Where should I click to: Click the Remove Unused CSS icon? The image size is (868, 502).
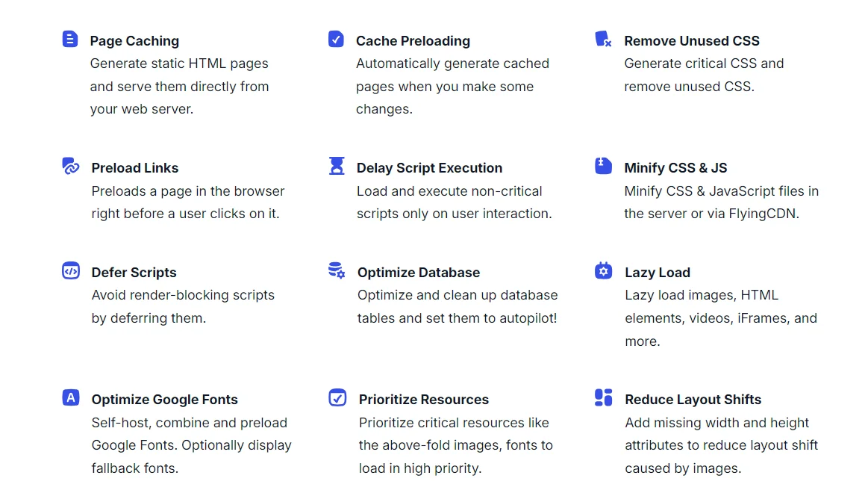click(603, 39)
